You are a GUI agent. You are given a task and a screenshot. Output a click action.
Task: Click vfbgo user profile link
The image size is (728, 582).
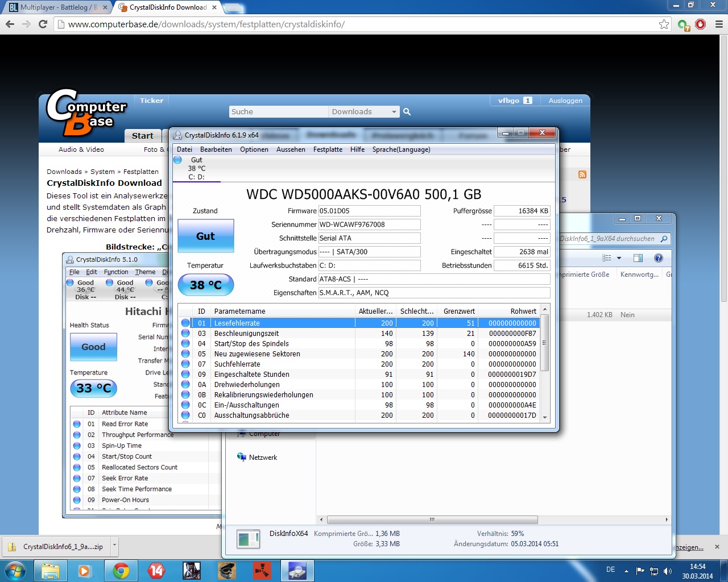pyautogui.click(x=508, y=101)
